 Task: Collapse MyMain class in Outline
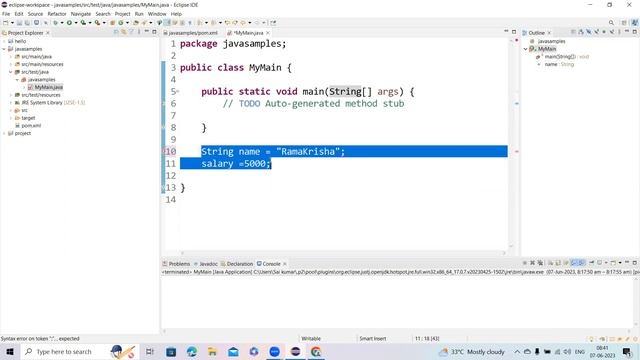coord(526,49)
